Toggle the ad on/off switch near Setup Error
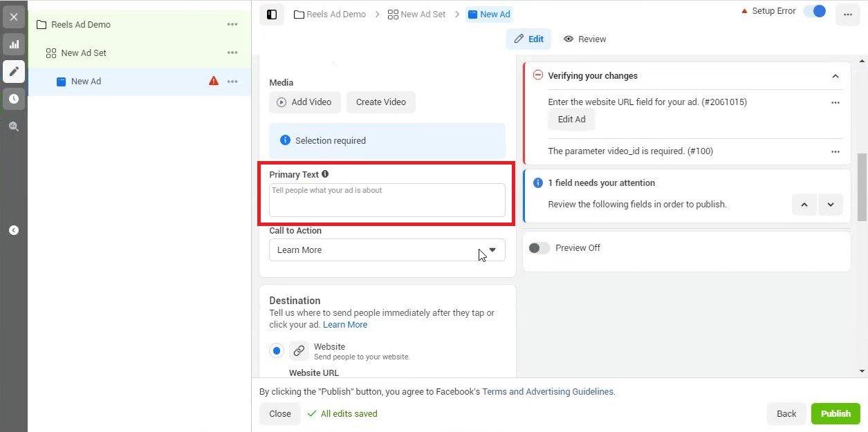The height and width of the screenshot is (432, 868). [x=815, y=11]
